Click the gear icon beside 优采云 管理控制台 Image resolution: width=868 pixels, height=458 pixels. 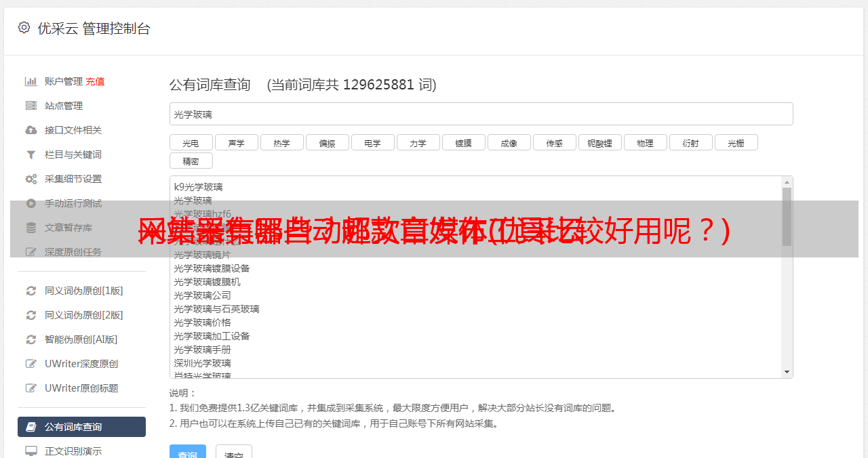[x=24, y=28]
